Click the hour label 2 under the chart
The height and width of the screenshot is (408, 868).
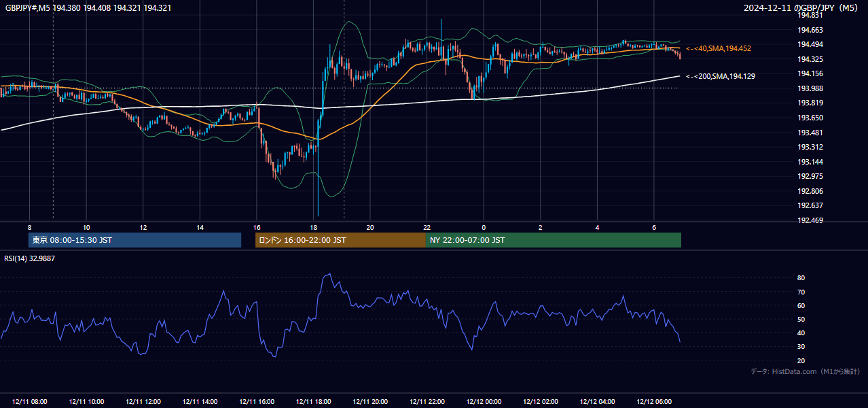pyautogui.click(x=541, y=227)
